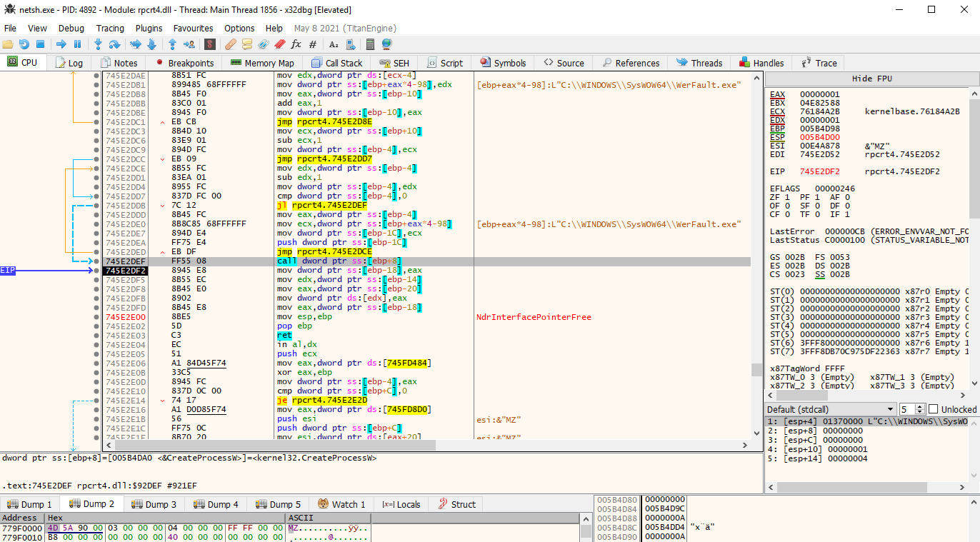Click the disassembly vertical scrollbar thumb
Screen dimensions: 980x542
pos(756,369)
